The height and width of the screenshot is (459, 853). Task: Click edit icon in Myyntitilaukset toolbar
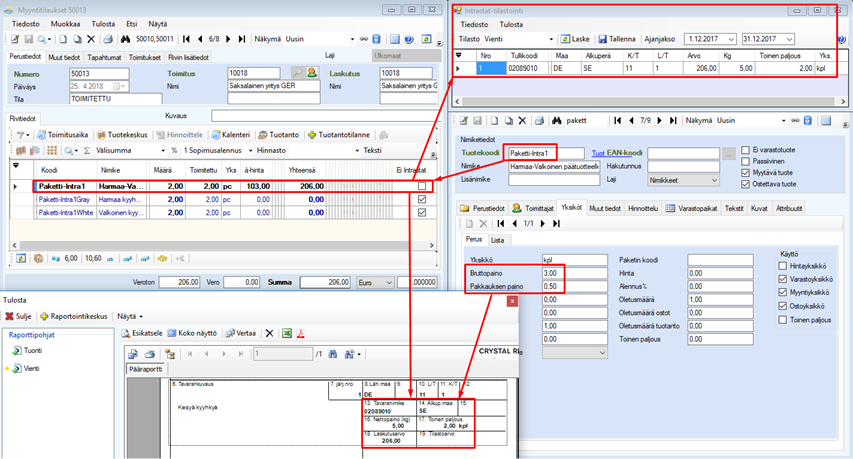click(x=15, y=39)
